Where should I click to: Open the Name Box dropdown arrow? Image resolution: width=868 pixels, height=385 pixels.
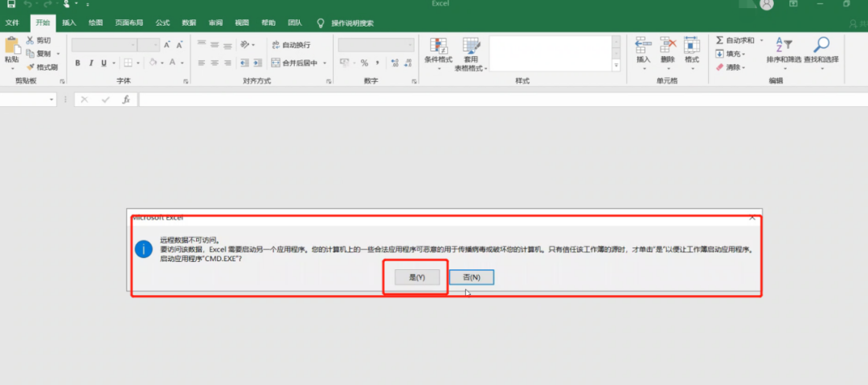tap(52, 100)
